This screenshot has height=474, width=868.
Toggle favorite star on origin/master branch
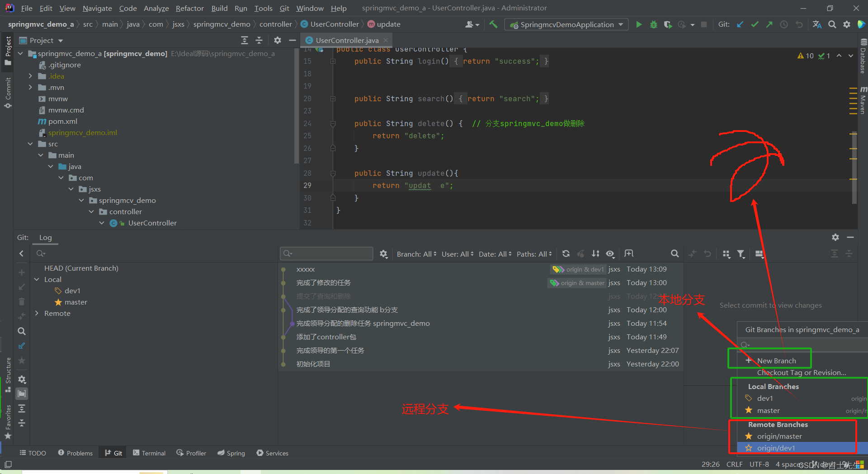749,436
